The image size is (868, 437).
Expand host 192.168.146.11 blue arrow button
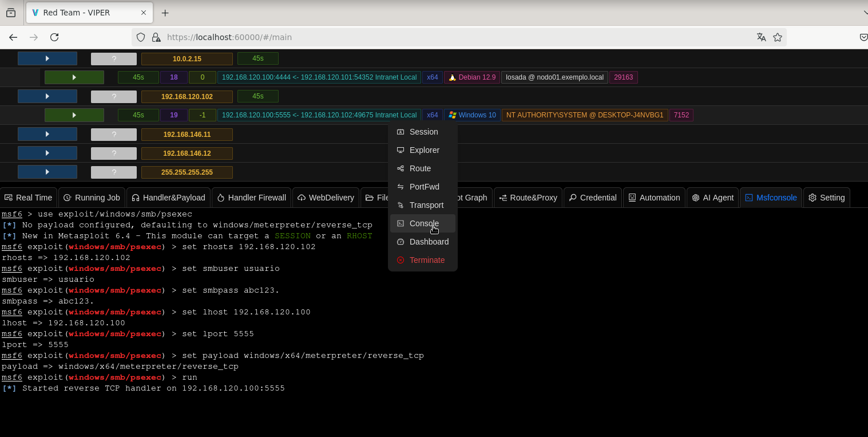pos(47,134)
